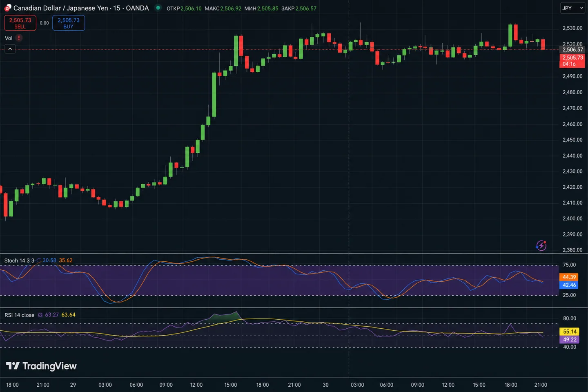Click the RSI legend value 63.64
Screen dimensions: 588x392
[x=68, y=315]
